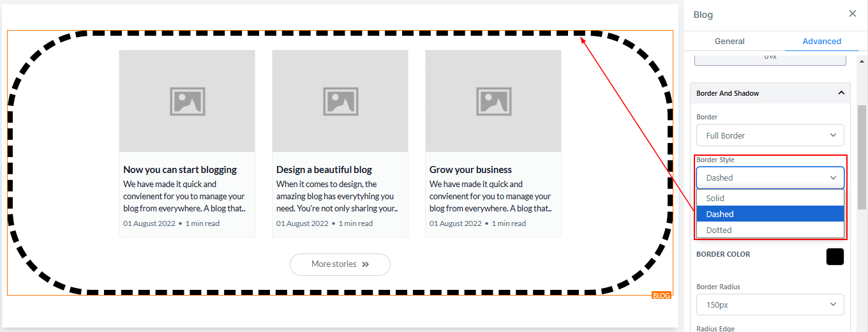Click the More stories button
The width and height of the screenshot is (868, 332).
[340, 264]
